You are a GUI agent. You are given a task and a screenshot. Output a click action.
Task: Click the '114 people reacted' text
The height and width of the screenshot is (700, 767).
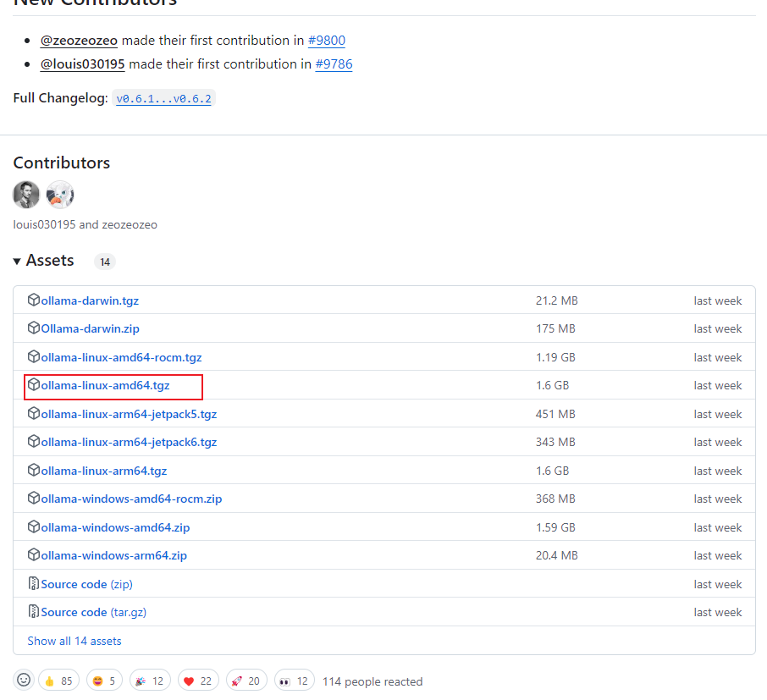[372, 681]
